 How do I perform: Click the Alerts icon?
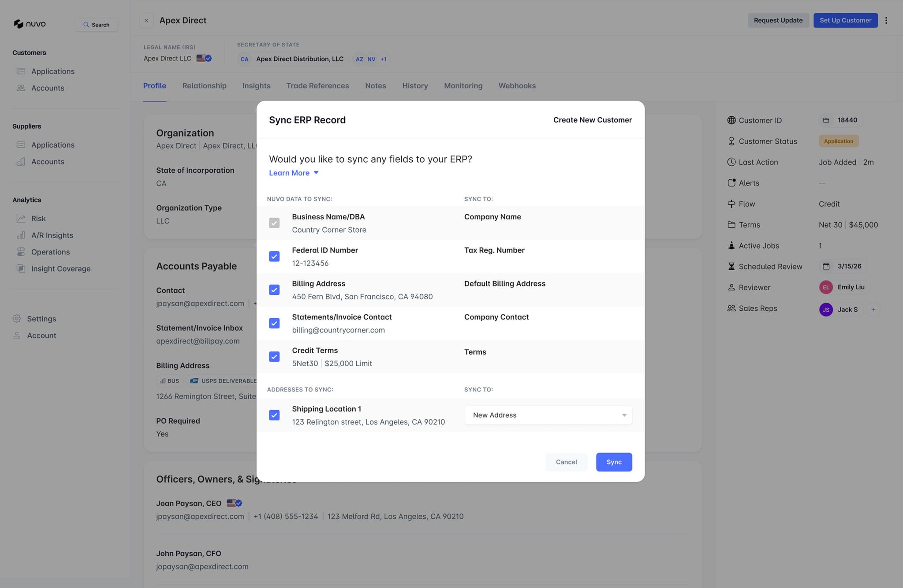pos(731,182)
